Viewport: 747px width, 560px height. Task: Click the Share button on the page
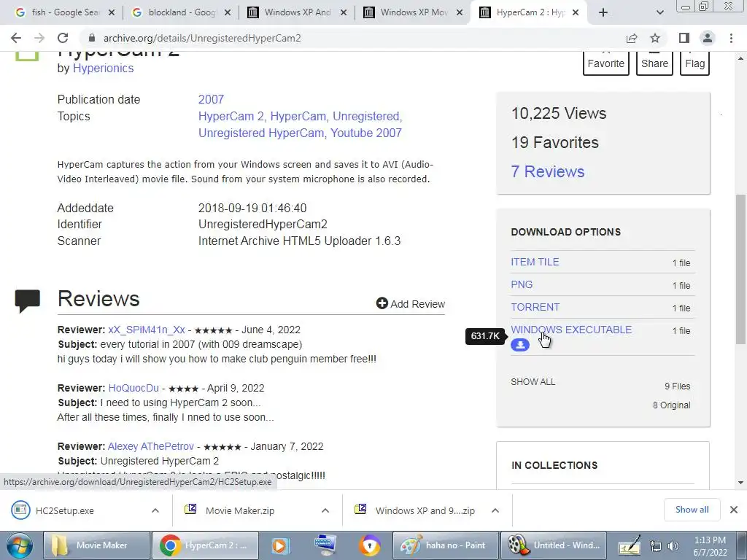pos(654,63)
